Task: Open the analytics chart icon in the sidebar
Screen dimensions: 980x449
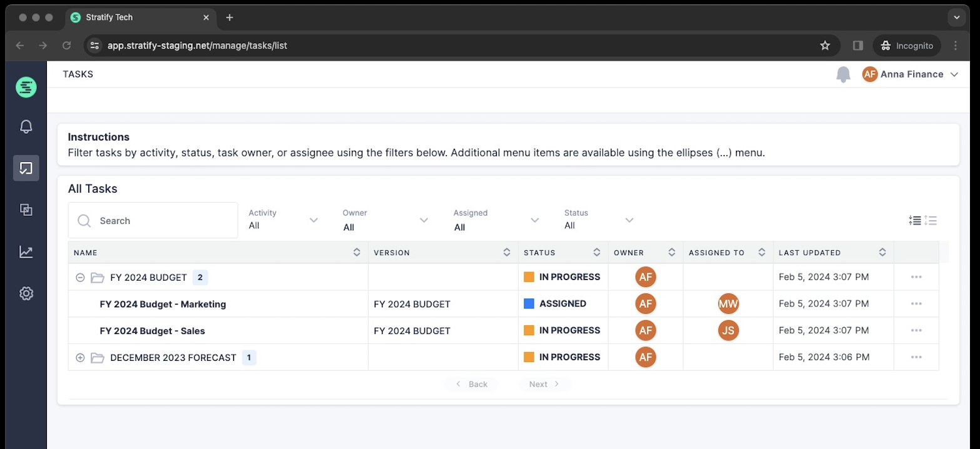Action: click(x=26, y=251)
